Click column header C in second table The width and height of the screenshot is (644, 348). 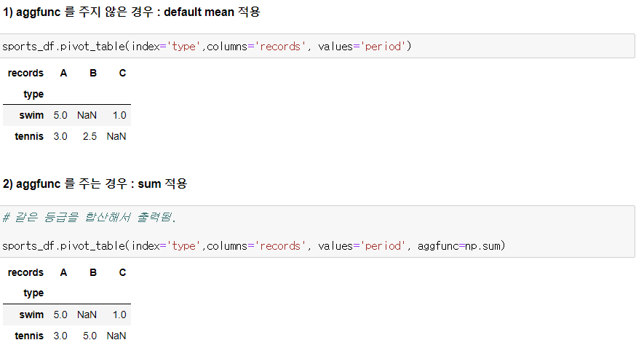point(122,272)
